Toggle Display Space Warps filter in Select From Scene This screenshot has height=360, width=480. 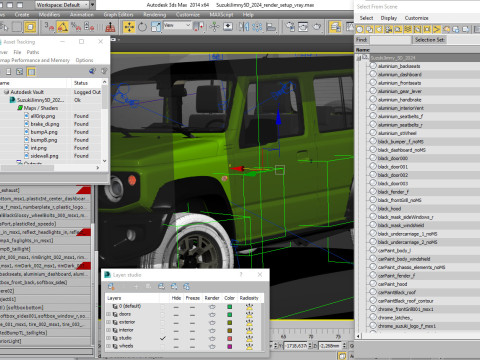(408, 30)
